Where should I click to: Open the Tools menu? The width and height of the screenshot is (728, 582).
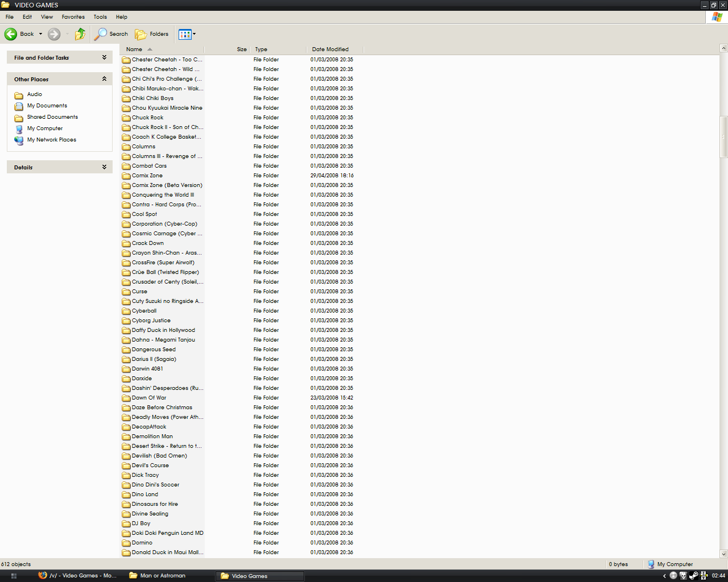pyautogui.click(x=100, y=17)
